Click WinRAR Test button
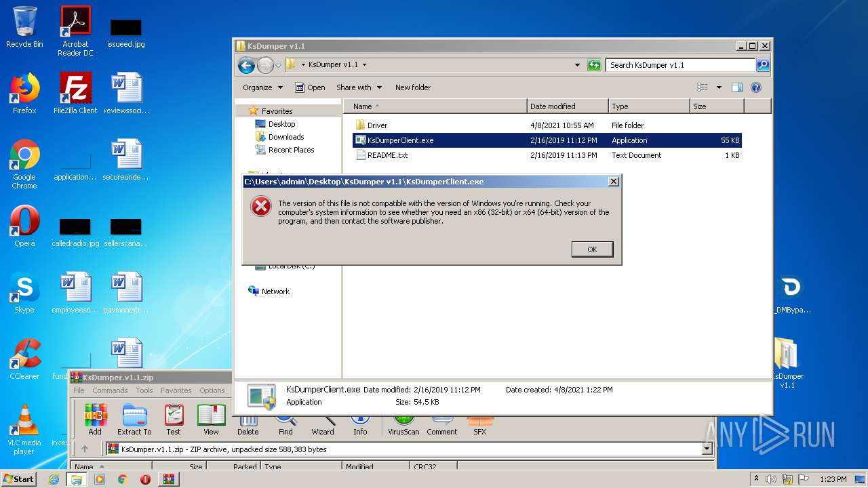Image resolution: width=868 pixels, height=488 pixels. [174, 420]
